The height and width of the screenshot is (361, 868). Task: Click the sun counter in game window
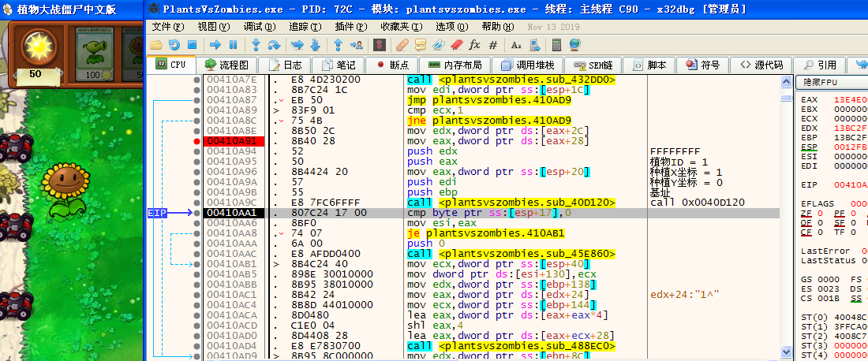click(x=35, y=73)
